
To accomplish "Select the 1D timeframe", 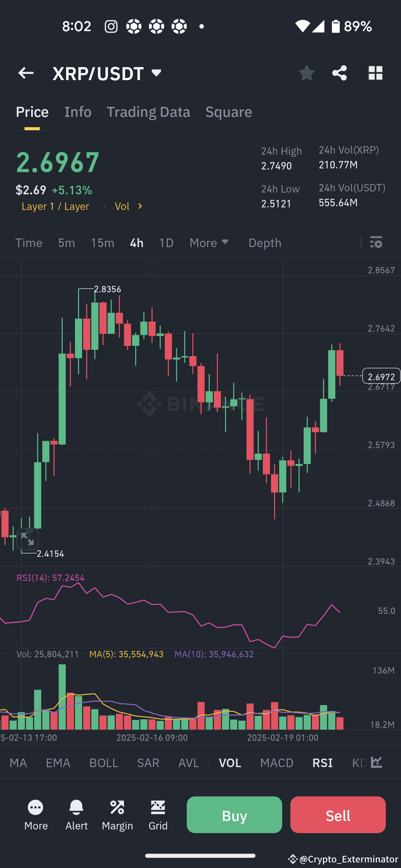I will pyautogui.click(x=166, y=243).
